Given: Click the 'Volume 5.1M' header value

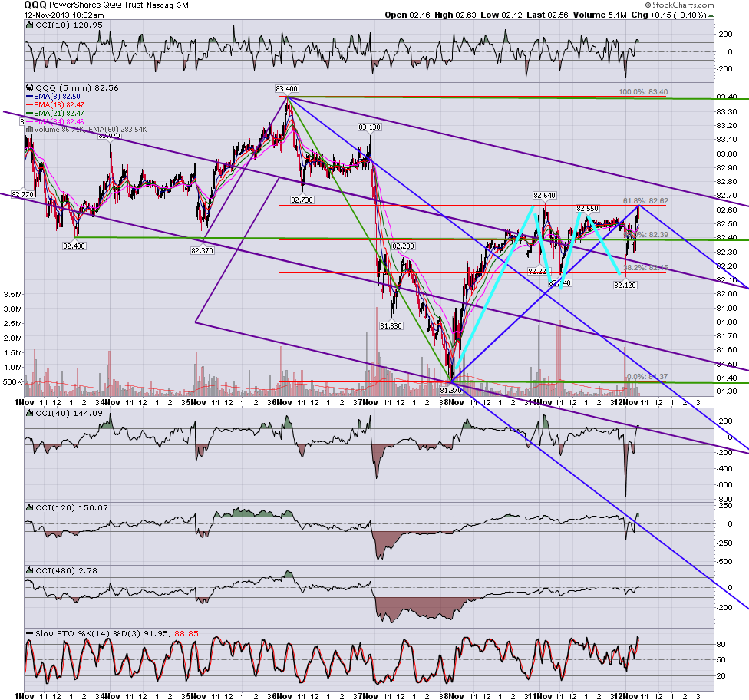Looking at the screenshot, I should coord(600,15).
